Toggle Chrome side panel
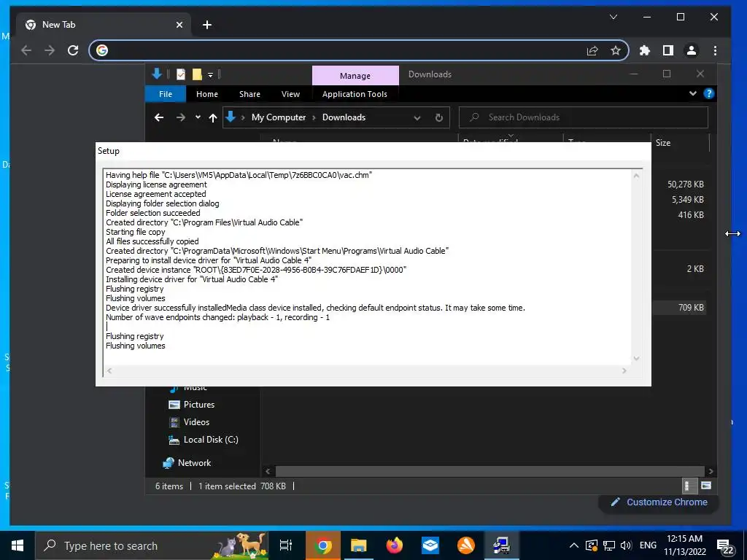 (x=668, y=50)
